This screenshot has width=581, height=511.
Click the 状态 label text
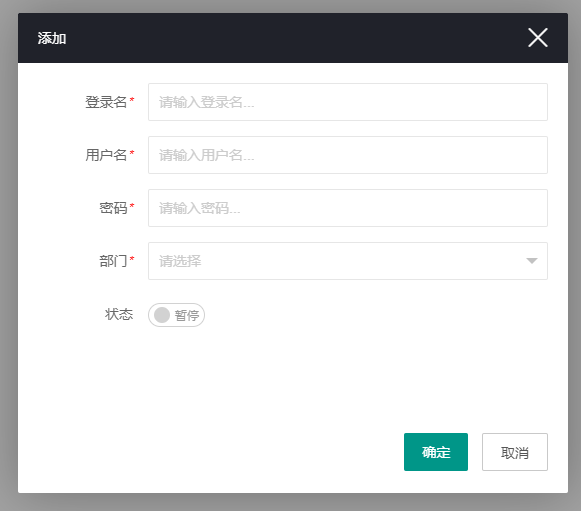pos(119,314)
